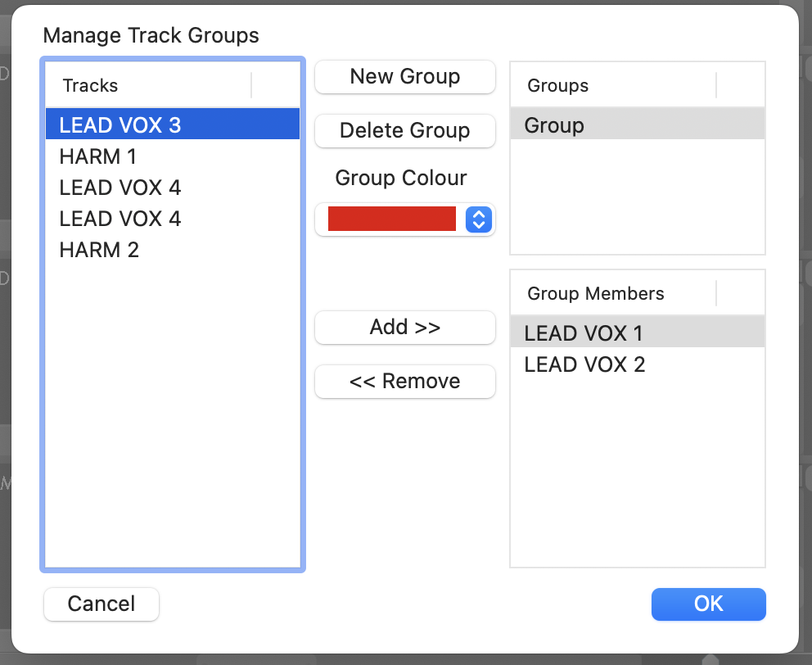Select HARM 2 in the Tracks list
Image resolution: width=812 pixels, height=665 pixels.
coord(99,250)
